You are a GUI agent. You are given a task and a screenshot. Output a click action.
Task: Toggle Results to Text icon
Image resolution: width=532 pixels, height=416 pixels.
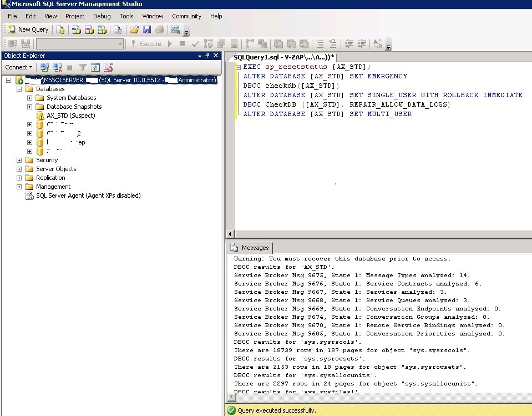[x=278, y=44]
